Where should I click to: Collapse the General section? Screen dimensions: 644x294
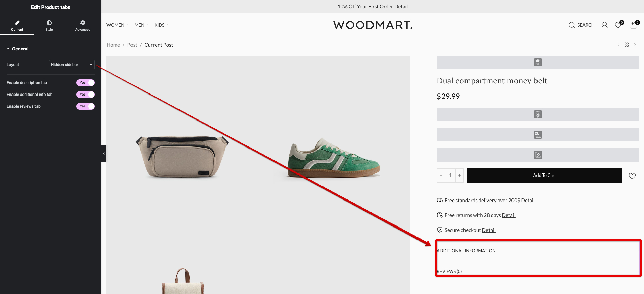(x=18, y=49)
